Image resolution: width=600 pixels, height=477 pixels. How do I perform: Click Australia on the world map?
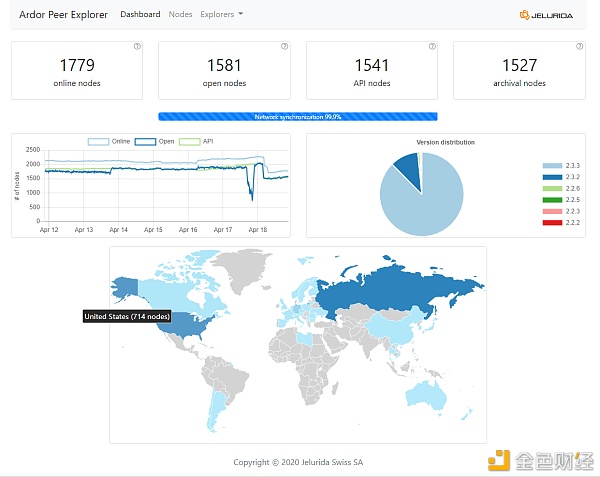coord(427,394)
